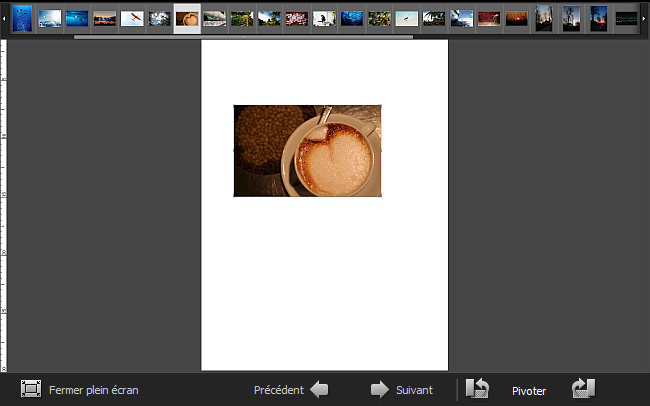Click the coffee photo on the page
The width and height of the screenshot is (650, 406).
coord(308,151)
